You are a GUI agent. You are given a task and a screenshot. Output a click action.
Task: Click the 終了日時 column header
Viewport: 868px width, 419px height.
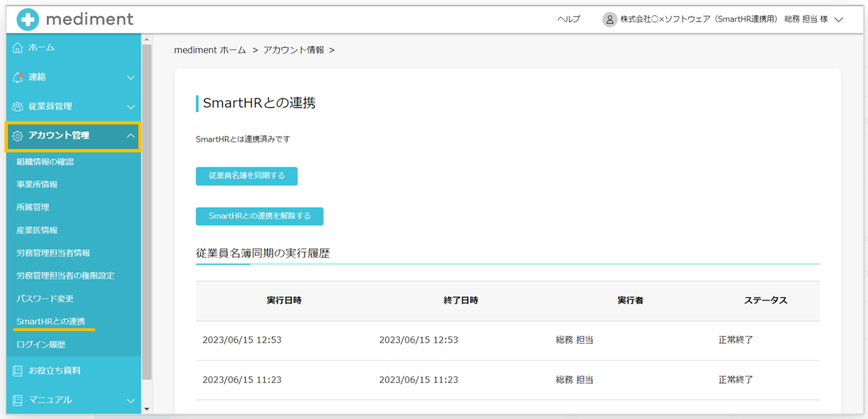point(461,301)
